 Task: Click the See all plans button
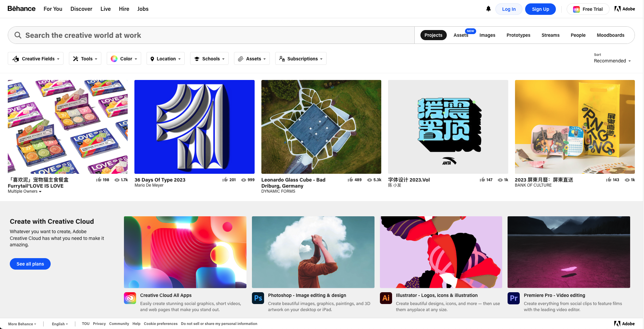pos(30,264)
